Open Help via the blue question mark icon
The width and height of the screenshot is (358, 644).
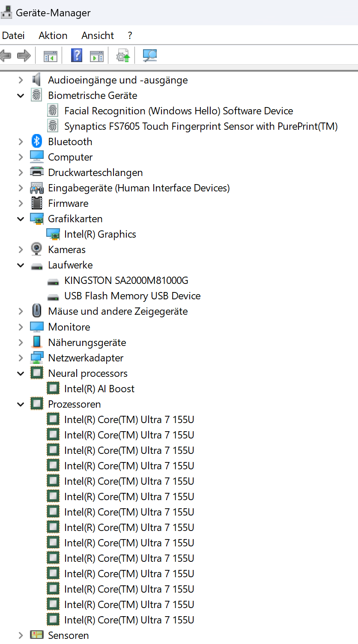76,55
